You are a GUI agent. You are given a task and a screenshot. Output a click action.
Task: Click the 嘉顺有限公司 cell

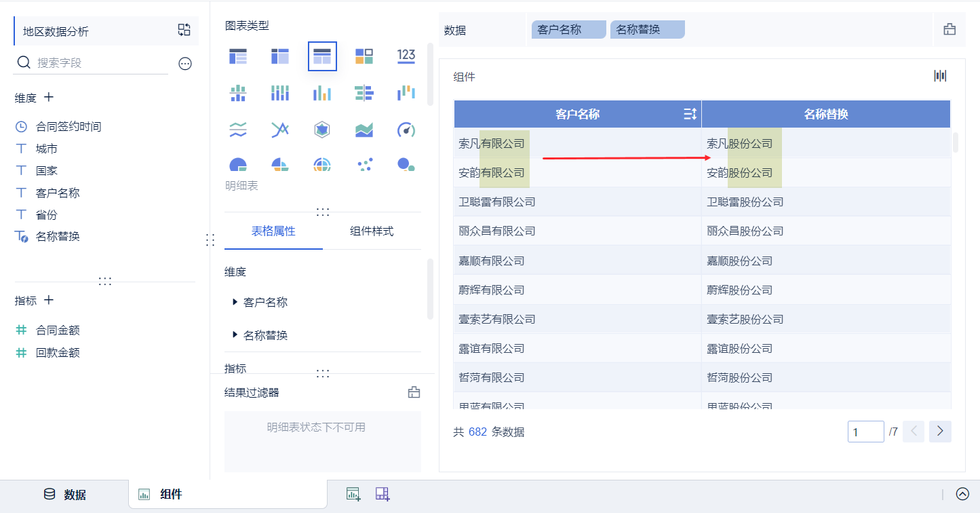pos(578,261)
